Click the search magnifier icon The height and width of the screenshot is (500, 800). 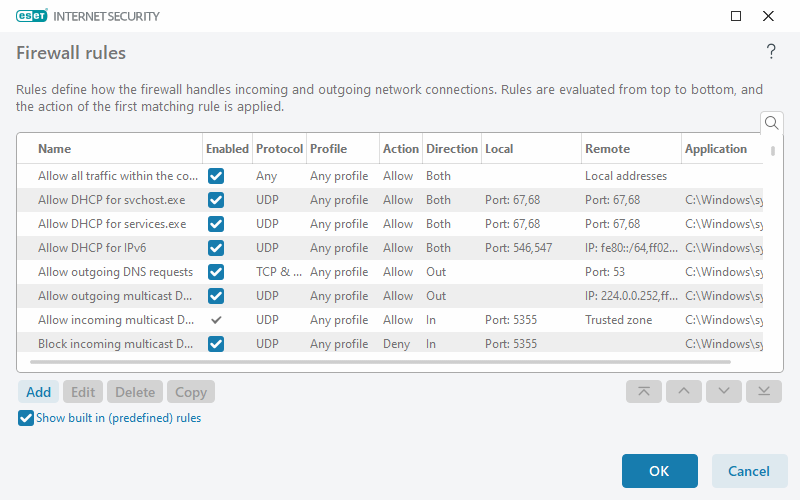coord(771,123)
